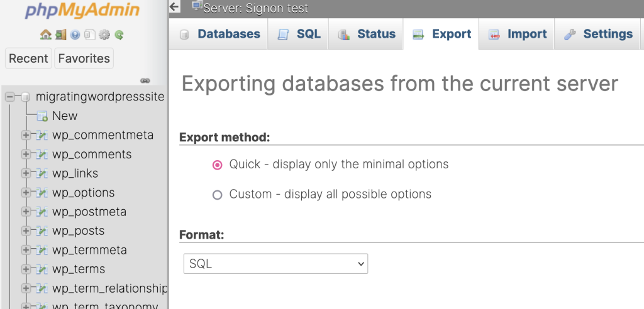Click the wp_termmeta table icon
The image size is (644, 309).
[x=42, y=250]
